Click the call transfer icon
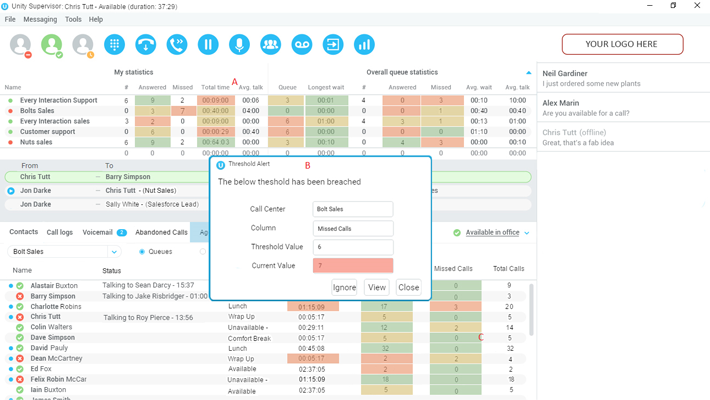Screen dimensions: 710x400 point(177,45)
